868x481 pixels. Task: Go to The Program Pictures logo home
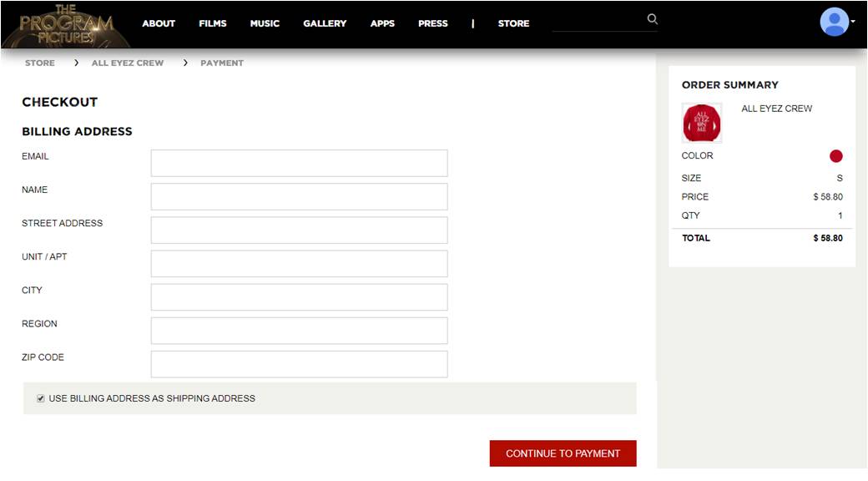pyautogui.click(x=67, y=25)
